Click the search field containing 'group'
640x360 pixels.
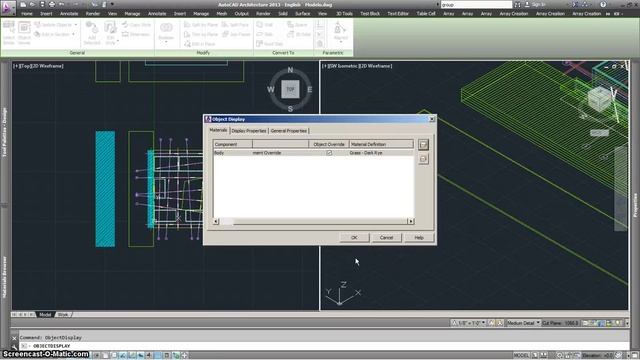pos(476,4)
